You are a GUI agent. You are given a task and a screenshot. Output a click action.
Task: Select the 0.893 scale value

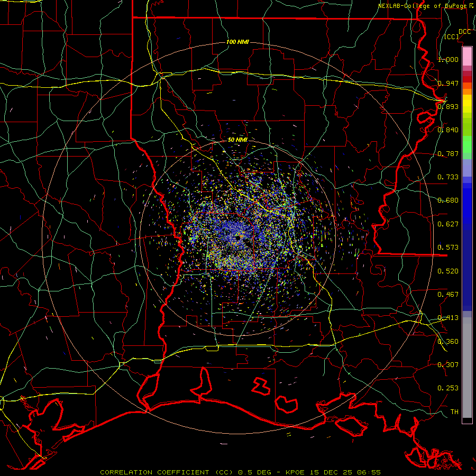coord(448,106)
